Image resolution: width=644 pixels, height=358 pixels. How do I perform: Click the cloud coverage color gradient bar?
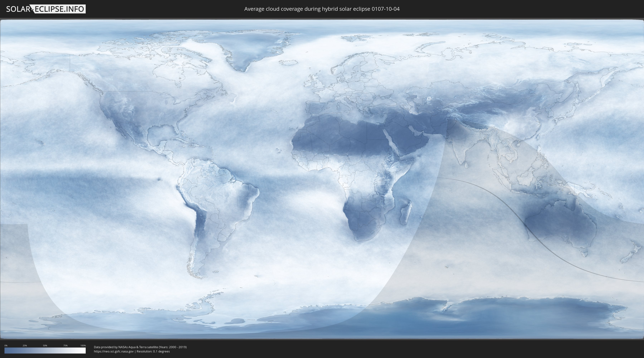[45, 350]
